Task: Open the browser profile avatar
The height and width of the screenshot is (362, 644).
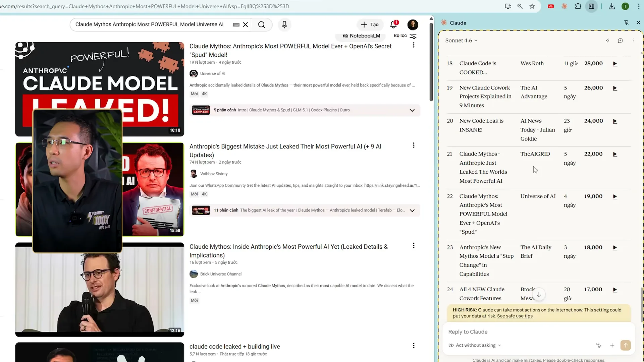Action: pyautogui.click(x=625, y=6)
